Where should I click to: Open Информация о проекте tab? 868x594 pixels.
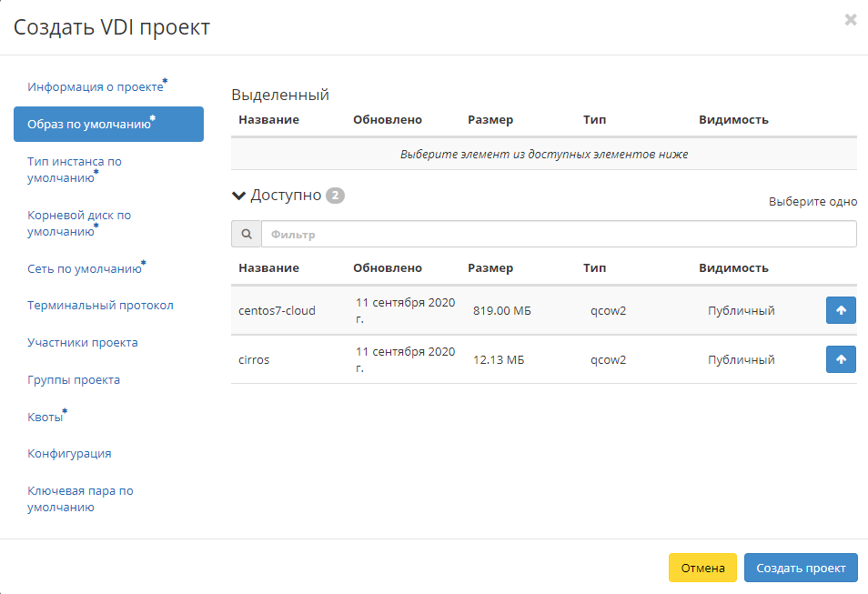click(96, 87)
